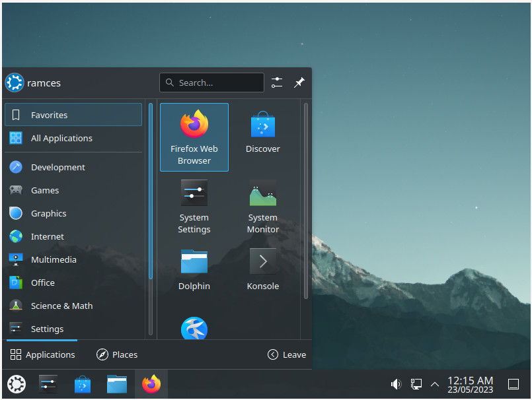Open the Discover software center
Screen dimensions: 532x400
pos(262,129)
